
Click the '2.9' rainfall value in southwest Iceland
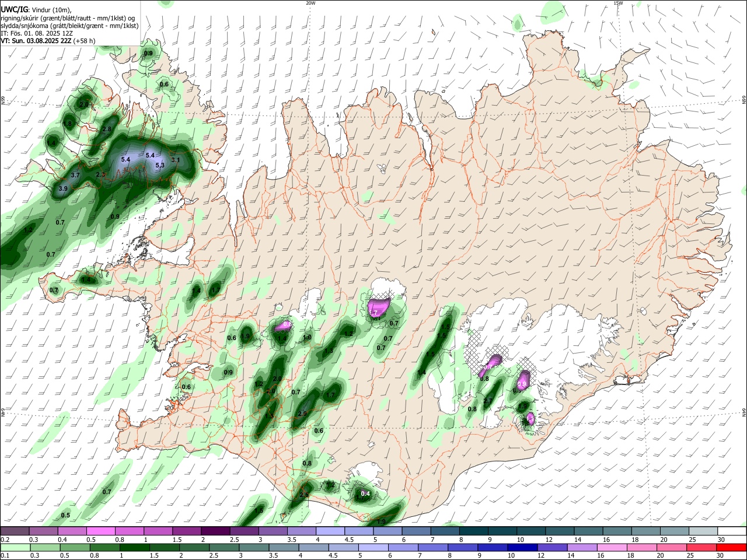pos(302,414)
